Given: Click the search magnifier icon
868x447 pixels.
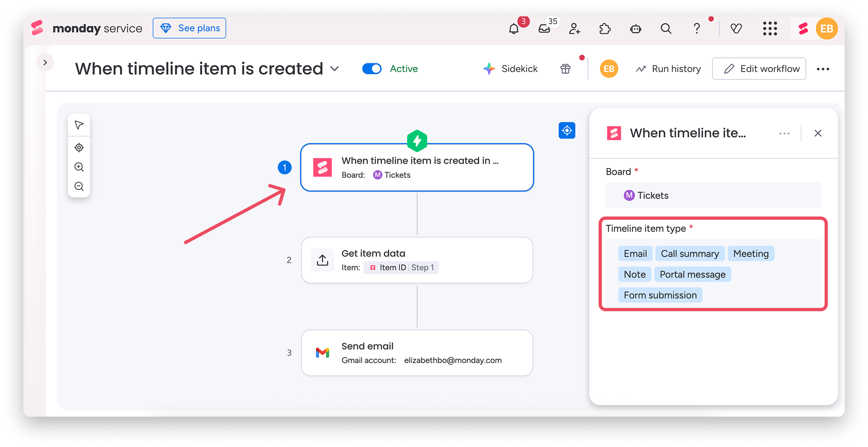Looking at the screenshot, I should [x=666, y=29].
